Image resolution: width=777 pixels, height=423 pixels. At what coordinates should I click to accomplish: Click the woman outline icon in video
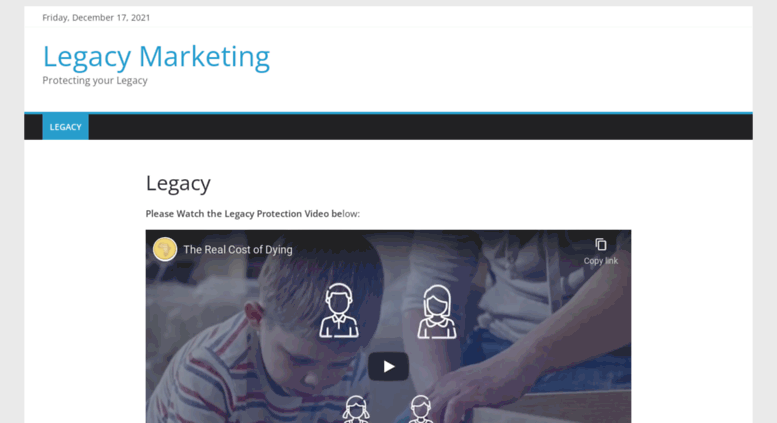[x=437, y=312]
